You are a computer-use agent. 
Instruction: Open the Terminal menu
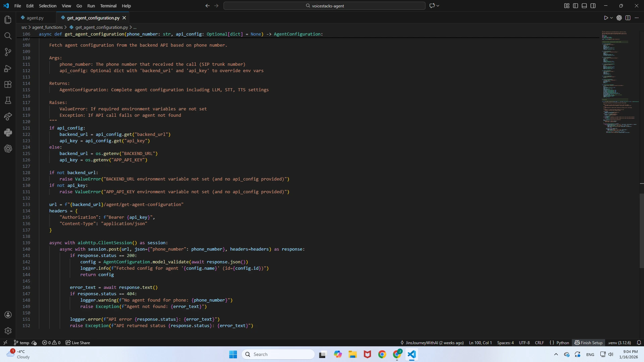pos(108,6)
